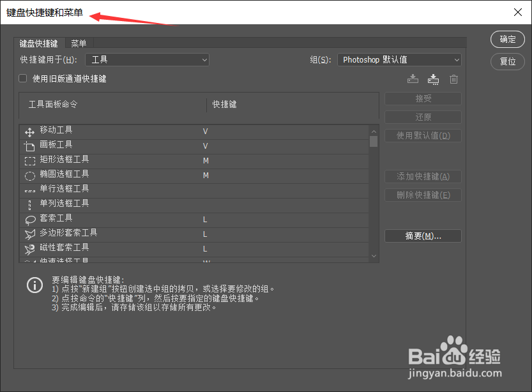
Task: Click the 使用默认值(D) button
Action: (x=423, y=135)
